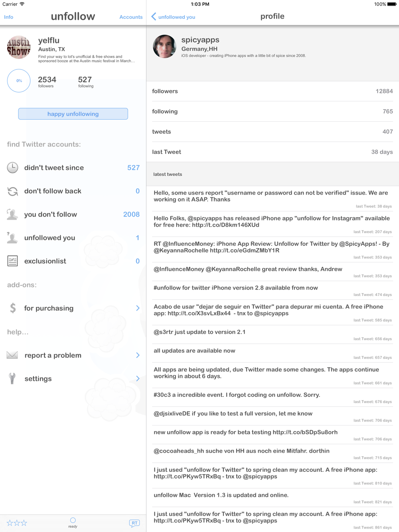Tap the 0% progress circle

click(19, 81)
